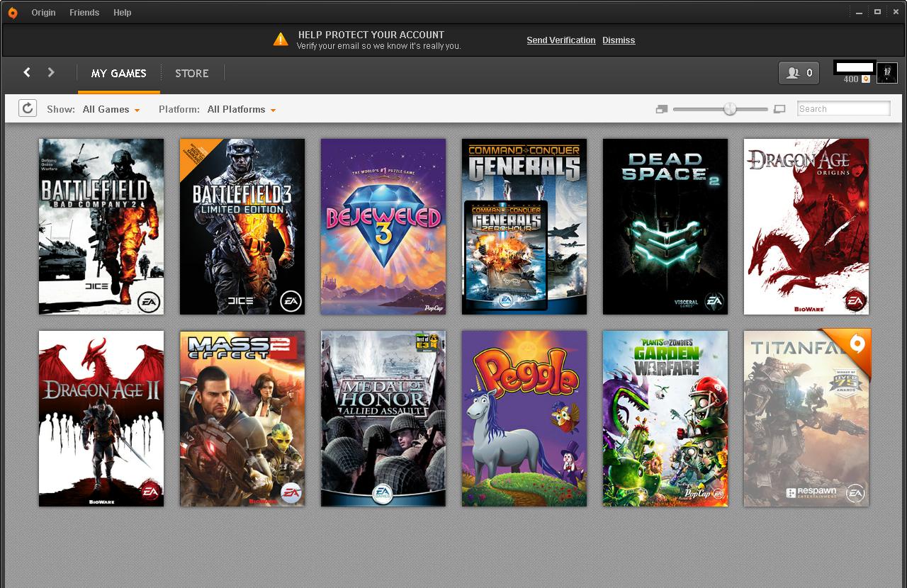
Task: Select Plants vs Zombies Garden Warfare tile
Action: 665,419
